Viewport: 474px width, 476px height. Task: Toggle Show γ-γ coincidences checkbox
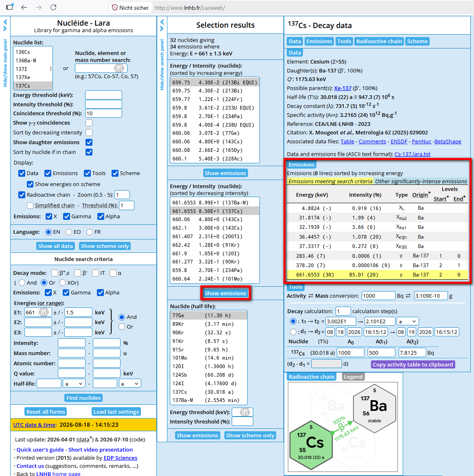click(x=89, y=123)
